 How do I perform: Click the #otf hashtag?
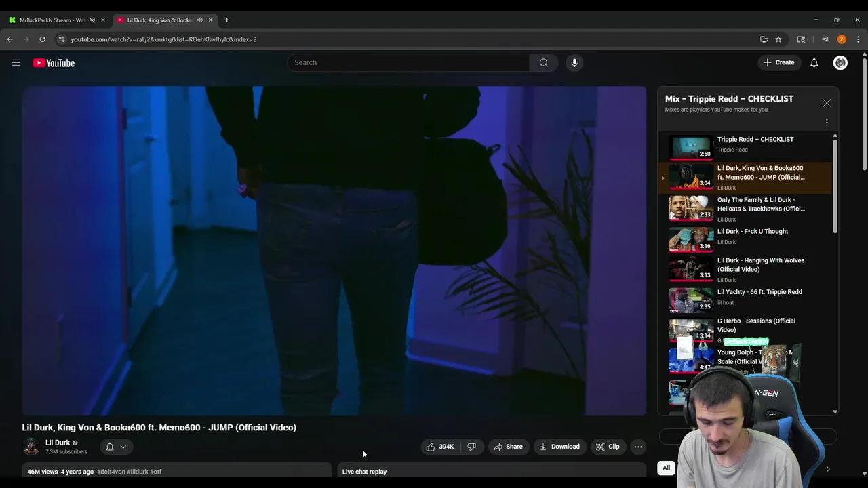(x=156, y=472)
